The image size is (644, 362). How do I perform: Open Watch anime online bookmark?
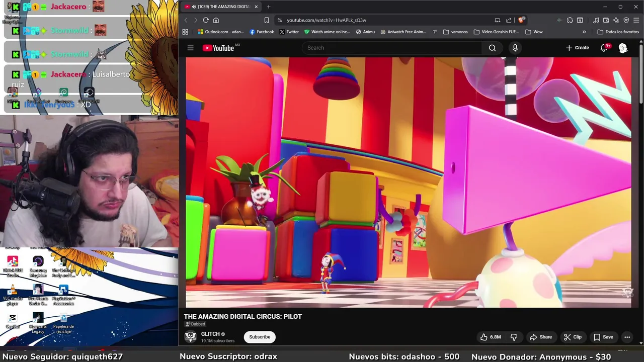click(327, 32)
